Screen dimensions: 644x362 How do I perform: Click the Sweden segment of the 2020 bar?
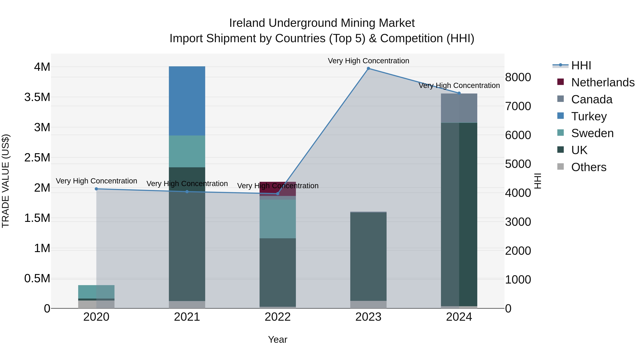pyautogui.click(x=96, y=292)
